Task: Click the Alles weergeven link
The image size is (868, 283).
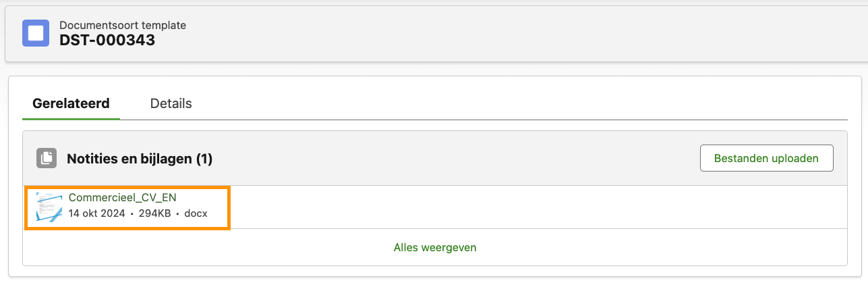Action: (x=435, y=247)
